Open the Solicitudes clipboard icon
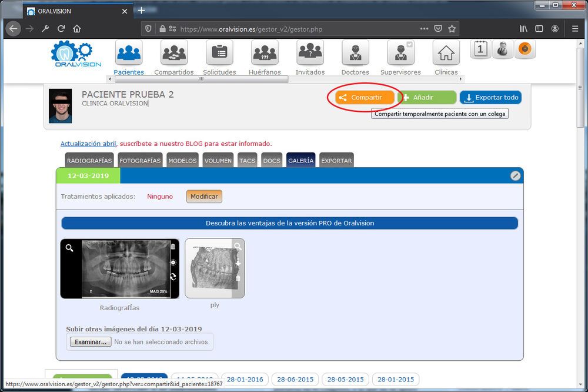 click(219, 53)
